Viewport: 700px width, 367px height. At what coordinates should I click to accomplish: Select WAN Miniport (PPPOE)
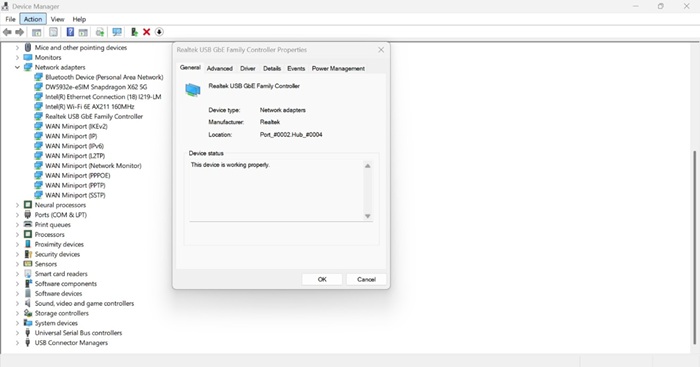(77, 175)
